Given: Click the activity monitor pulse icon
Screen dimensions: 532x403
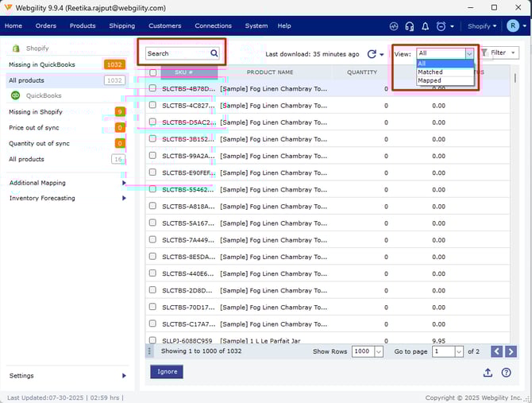Looking at the screenshot, I should click(x=395, y=26).
